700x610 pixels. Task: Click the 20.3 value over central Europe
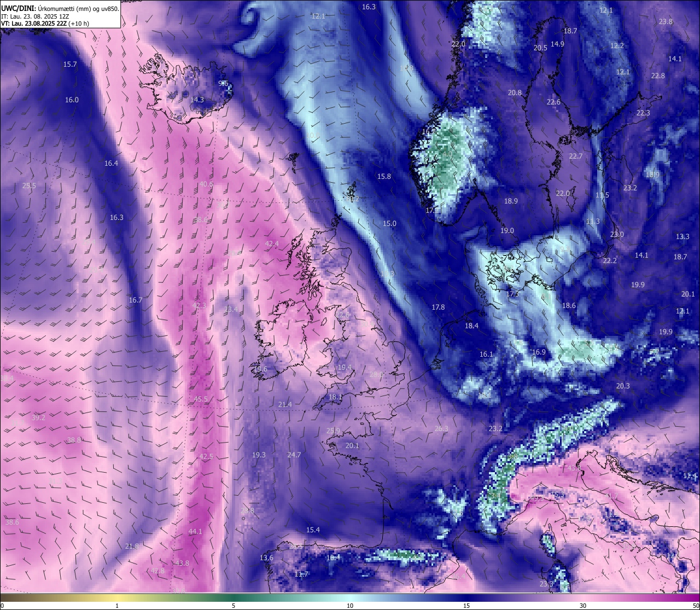623,386
